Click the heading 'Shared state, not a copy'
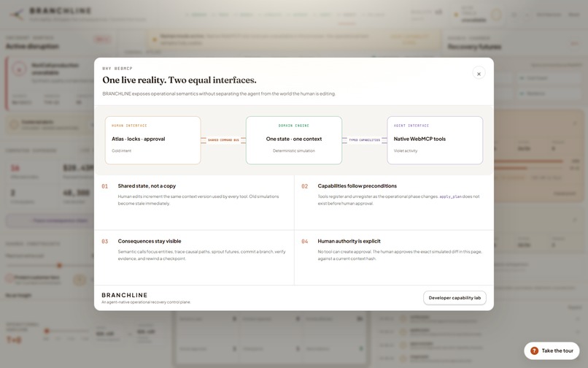Image resolution: width=588 pixels, height=368 pixels. 147,186
